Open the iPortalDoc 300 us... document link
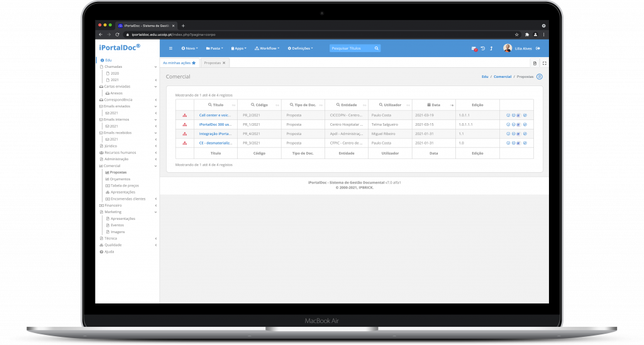 point(215,124)
